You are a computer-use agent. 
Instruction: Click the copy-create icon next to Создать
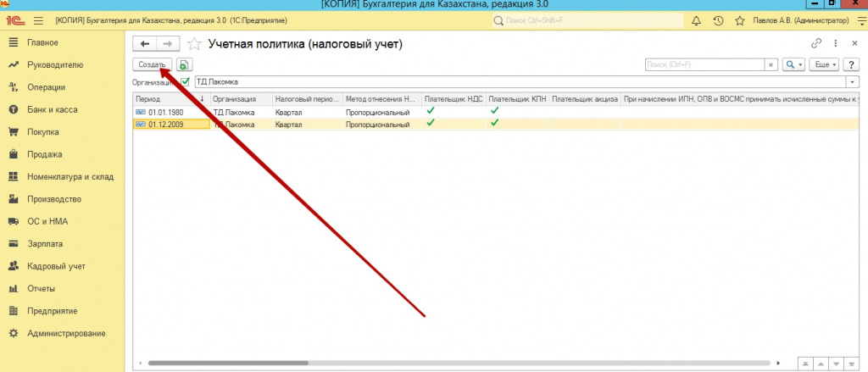point(184,64)
